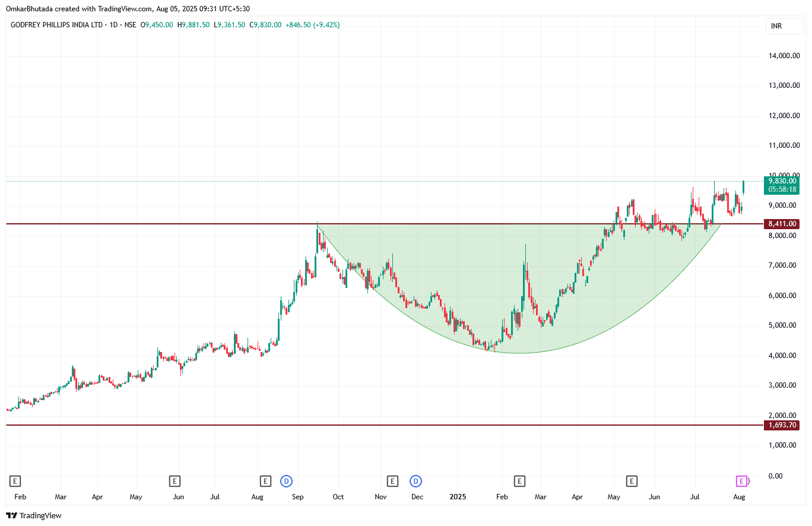Click the dividend D marker above Dec
The height and width of the screenshot is (526, 812).
coord(415,481)
